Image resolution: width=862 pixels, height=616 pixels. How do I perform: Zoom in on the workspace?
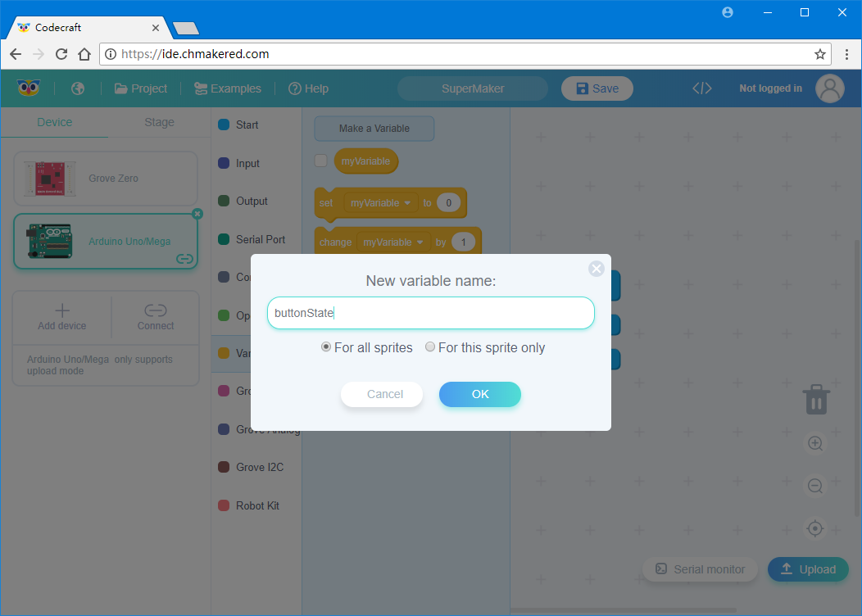coord(815,442)
